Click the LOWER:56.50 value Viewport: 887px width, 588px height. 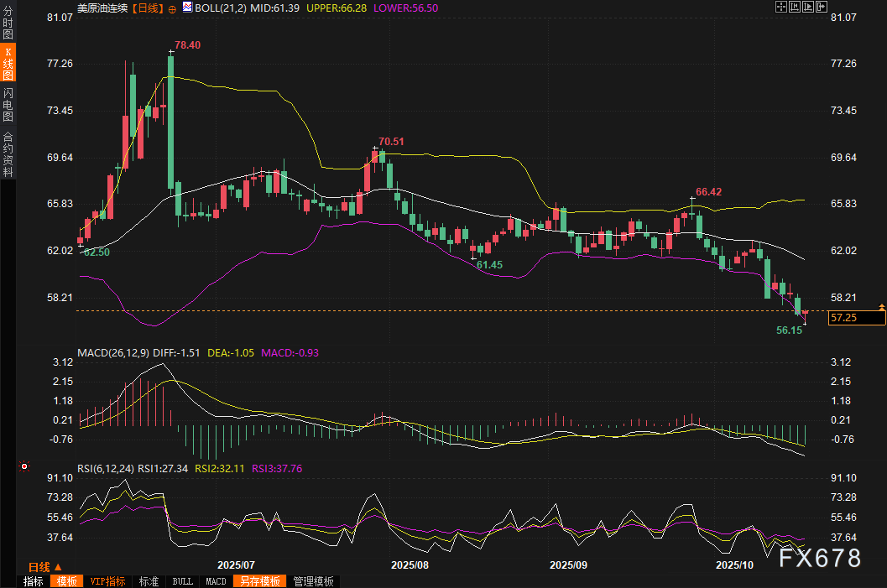(405, 8)
